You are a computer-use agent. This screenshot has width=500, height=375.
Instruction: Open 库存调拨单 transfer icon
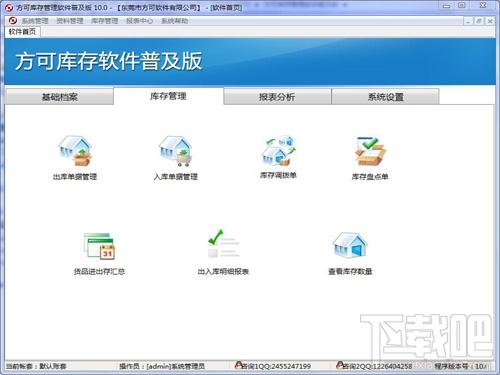(x=279, y=150)
